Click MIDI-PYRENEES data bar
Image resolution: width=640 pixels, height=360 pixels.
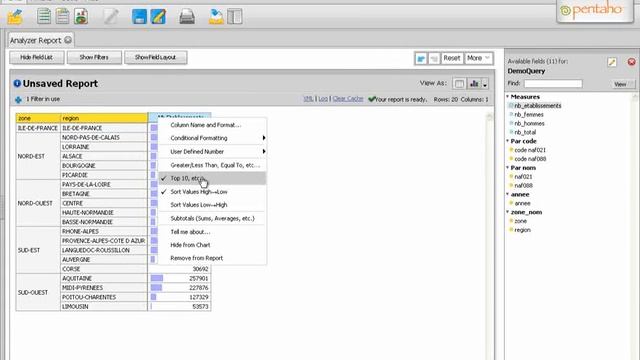(156, 288)
